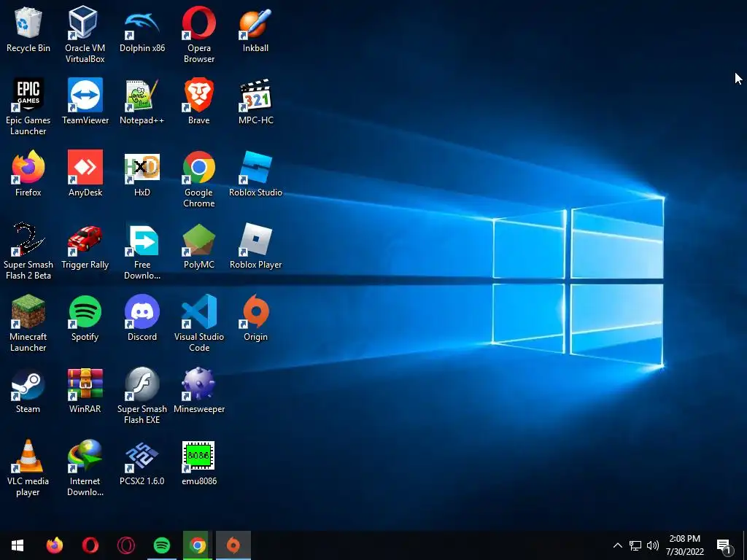This screenshot has width=747, height=560.
Task: Select the Recycle Bin desktop icon
Action: pyautogui.click(x=28, y=29)
